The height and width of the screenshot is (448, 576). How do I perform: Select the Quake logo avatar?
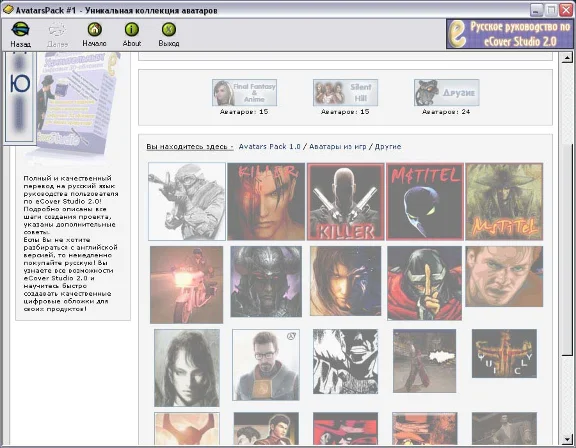click(x=504, y=353)
